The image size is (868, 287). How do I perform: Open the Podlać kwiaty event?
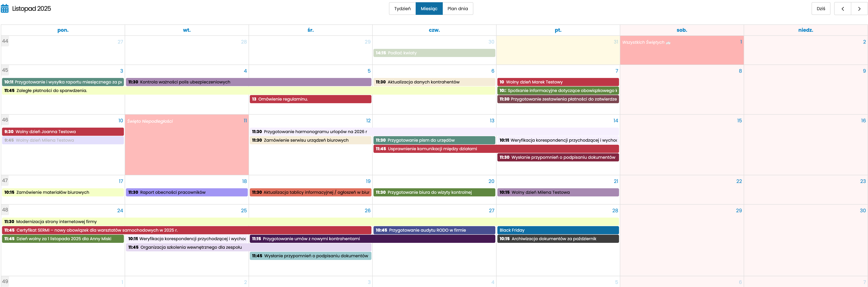coord(434,53)
